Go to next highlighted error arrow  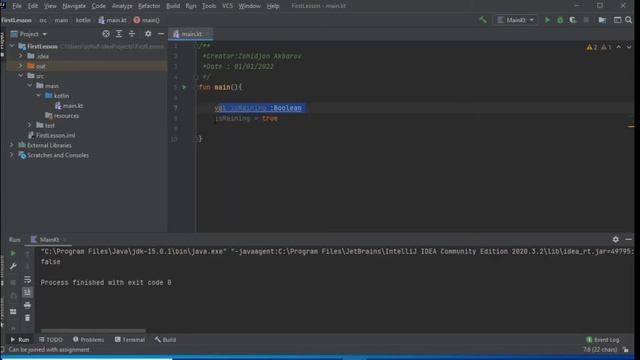629,47
